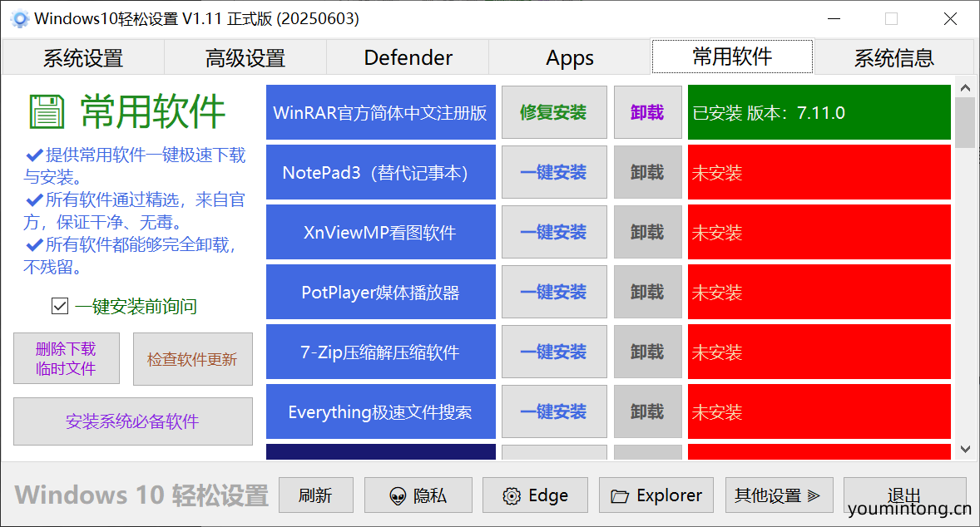Click the 7-Zip压缩解压缩软件 entry

click(x=381, y=352)
